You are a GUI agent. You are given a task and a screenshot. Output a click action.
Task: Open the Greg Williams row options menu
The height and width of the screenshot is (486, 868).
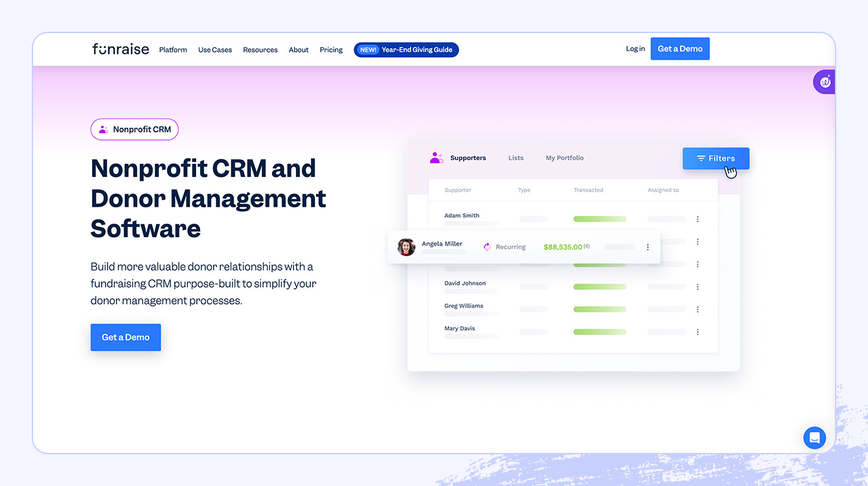[698, 310]
